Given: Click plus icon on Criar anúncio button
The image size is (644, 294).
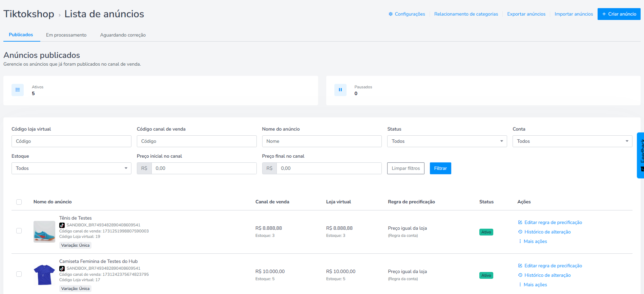Looking at the screenshot, I should pyautogui.click(x=604, y=14).
